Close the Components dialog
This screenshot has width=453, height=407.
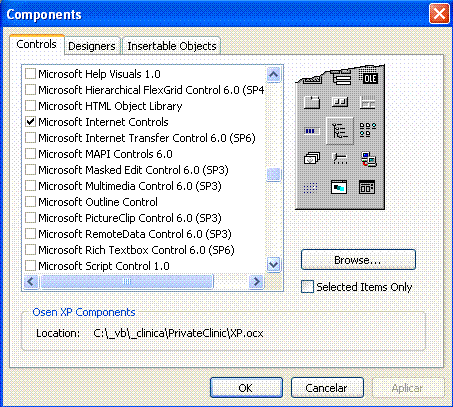[x=439, y=14]
